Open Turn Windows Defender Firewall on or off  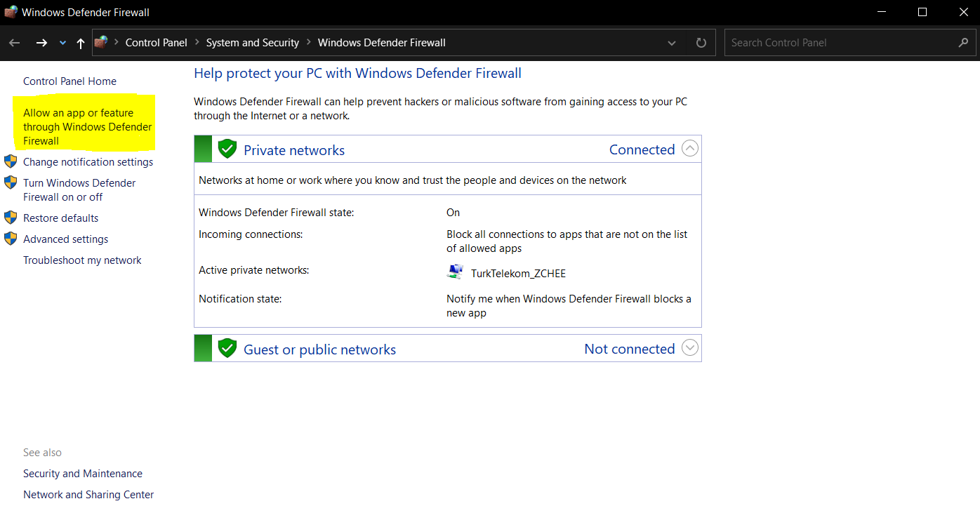79,190
